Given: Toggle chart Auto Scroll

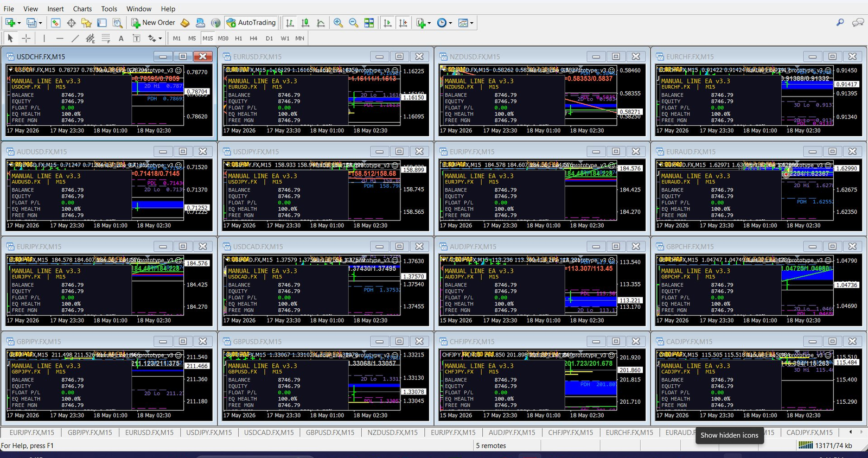Looking at the screenshot, I should [387, 23].
